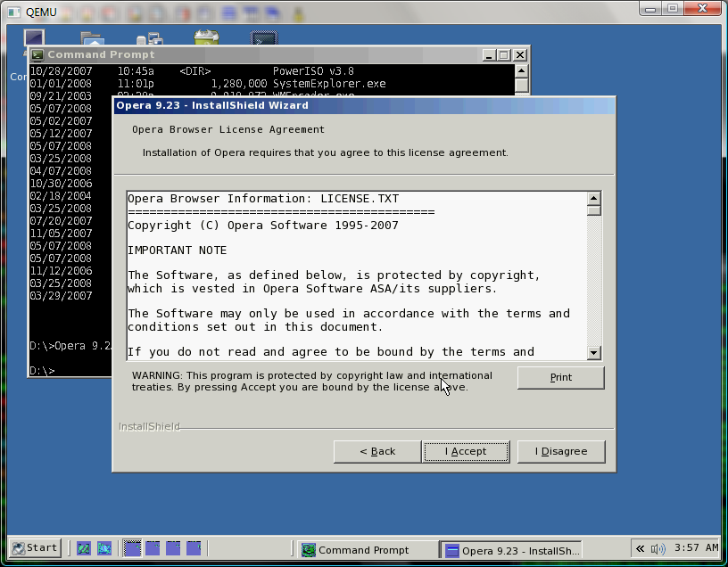This screenshot has height=567, width=728.
Task: Open the Start menu
Action: point(35,548)
